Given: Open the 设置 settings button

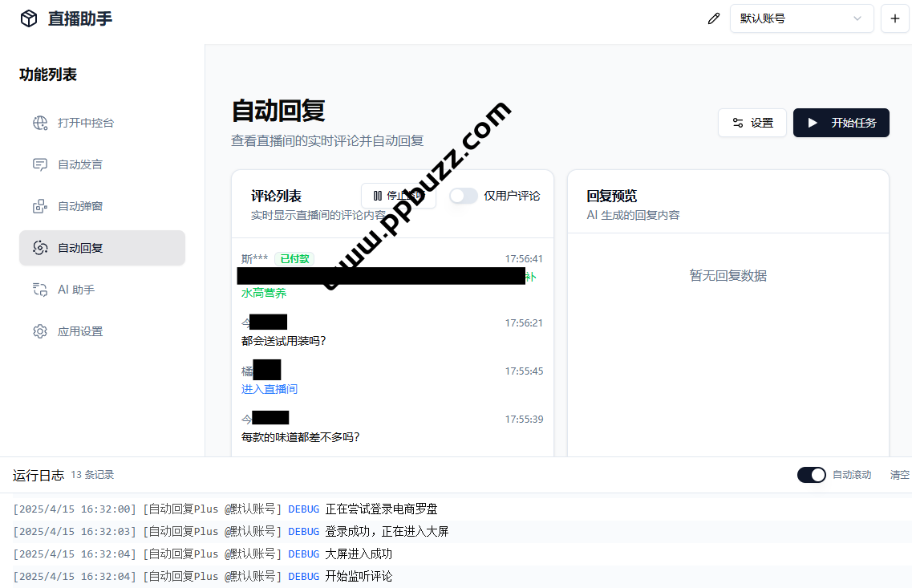Looking at the screenshot, I should 752,123.
